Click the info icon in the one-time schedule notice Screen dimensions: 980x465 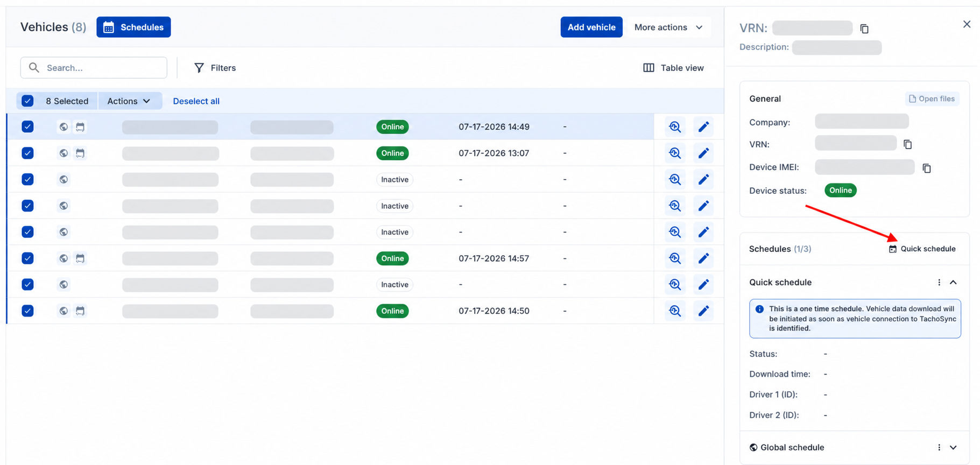(759, 309)
